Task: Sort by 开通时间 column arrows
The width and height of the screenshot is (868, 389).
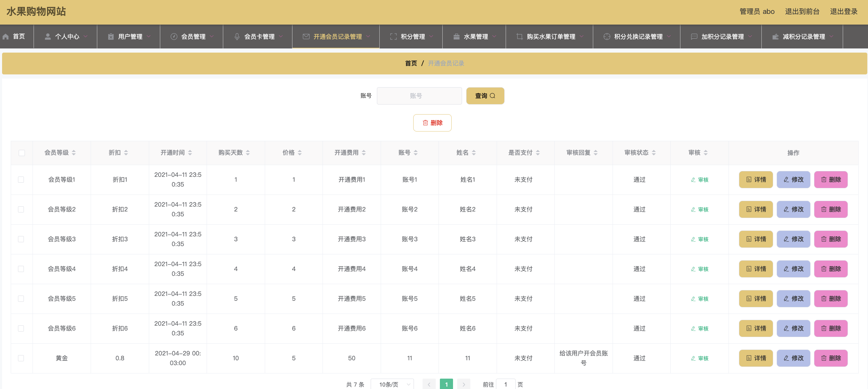Action: click(190, 153)
